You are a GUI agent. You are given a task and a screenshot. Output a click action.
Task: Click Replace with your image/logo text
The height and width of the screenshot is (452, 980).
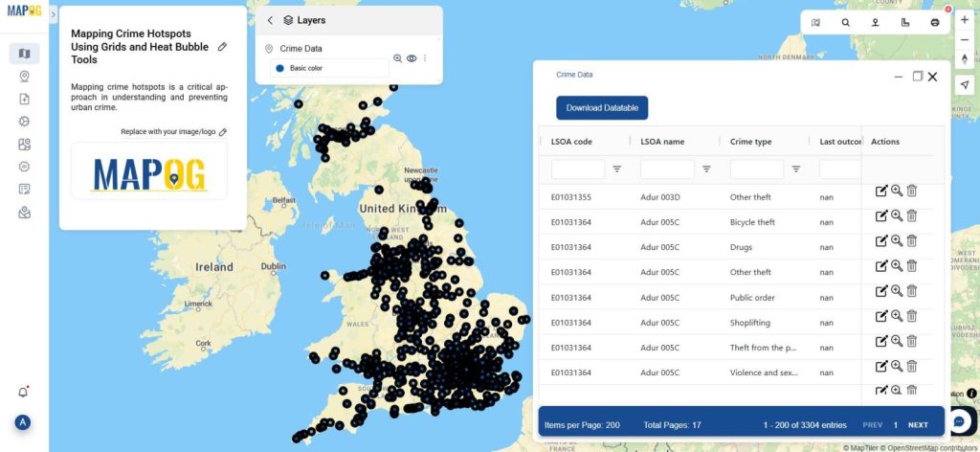coord(168,132)
